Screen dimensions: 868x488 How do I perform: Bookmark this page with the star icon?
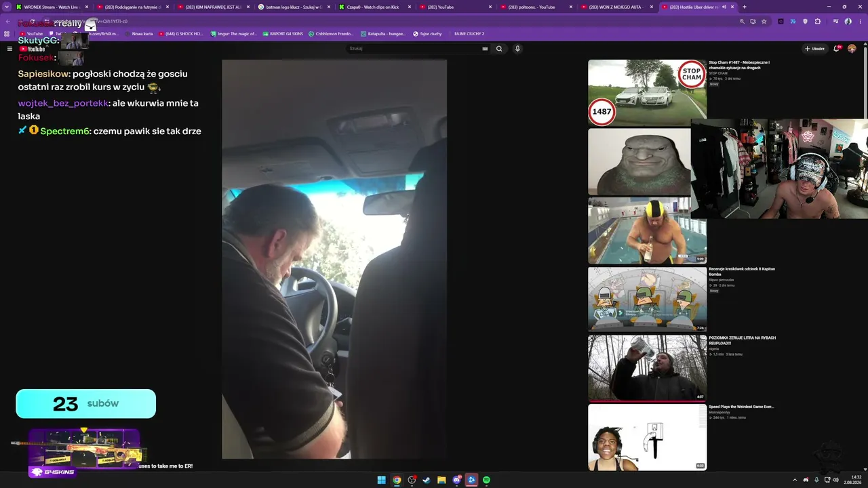pos(764,21)
